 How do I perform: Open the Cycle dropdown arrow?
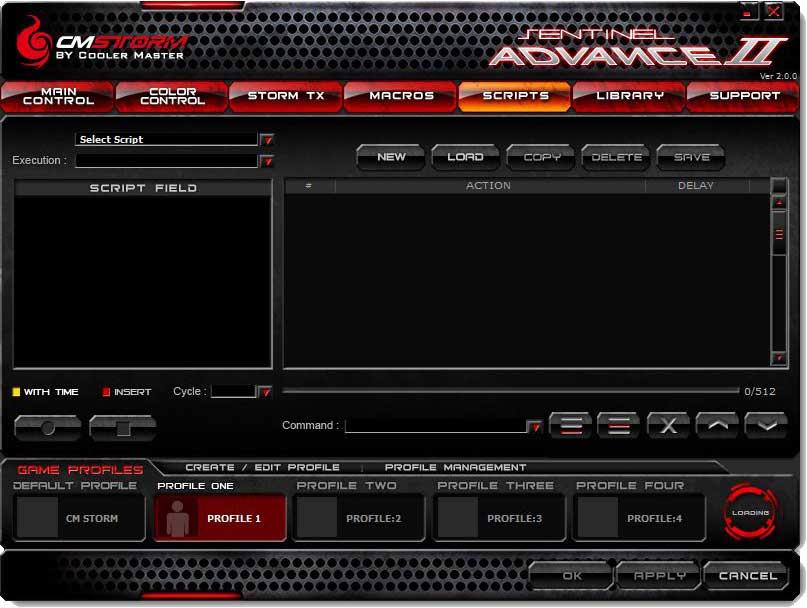pos(265,392)
